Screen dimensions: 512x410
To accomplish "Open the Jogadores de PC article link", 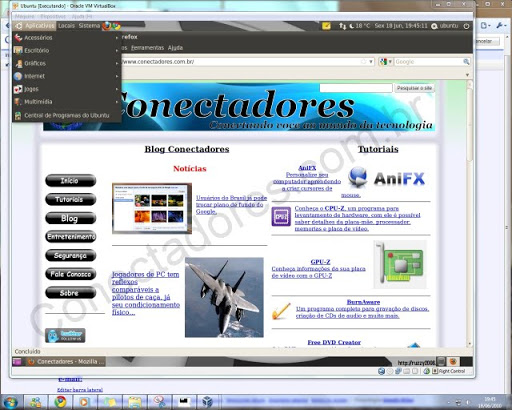I will (x=146, y=293).
